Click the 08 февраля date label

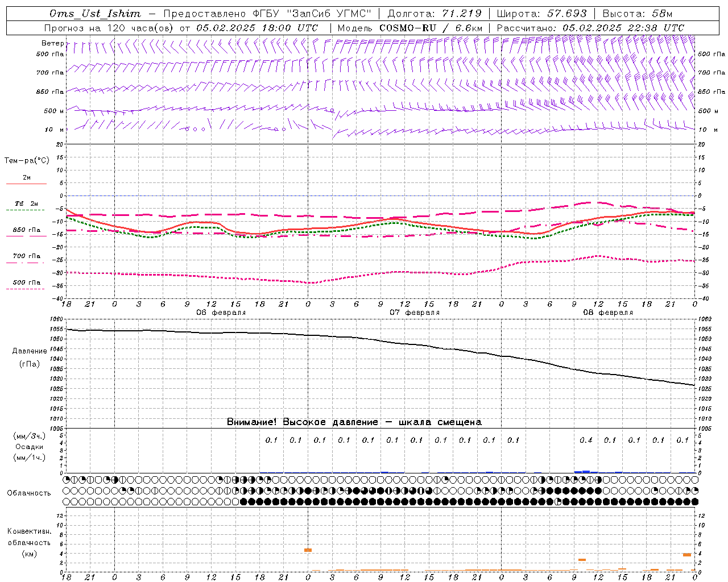(x=608, y=313)
